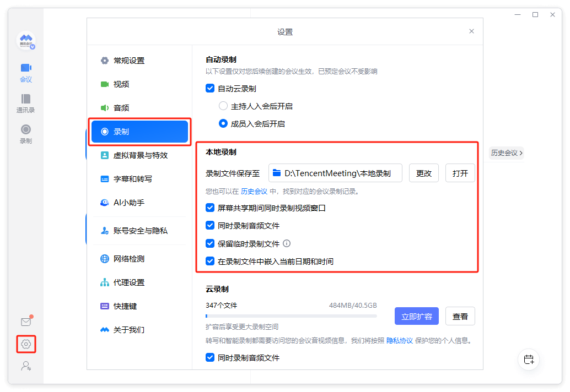Open 快捷键 settings
The width and height of the screenshot is (570, 392).
[139, 306]
